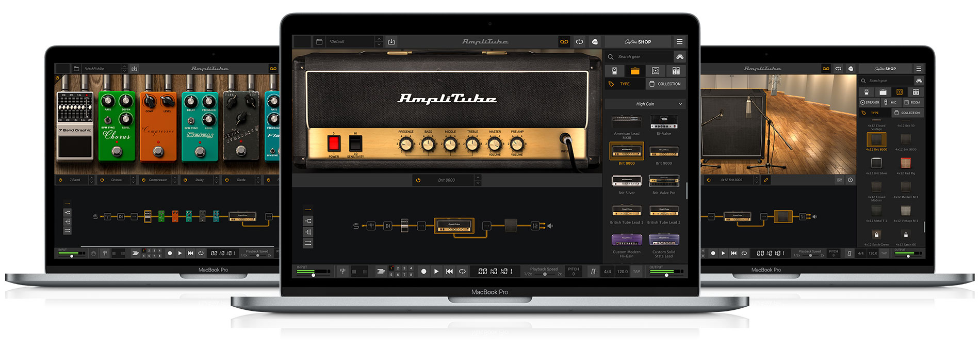Switch to the COLLECTION tab in center browser
Viewport: 980px width, 346px height.
click(x=665, y=84)
